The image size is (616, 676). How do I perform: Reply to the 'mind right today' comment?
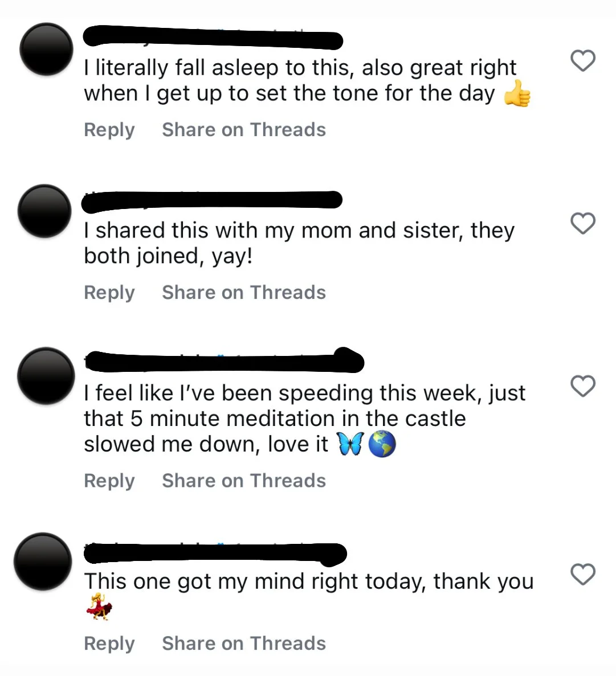tap(109, 644)
